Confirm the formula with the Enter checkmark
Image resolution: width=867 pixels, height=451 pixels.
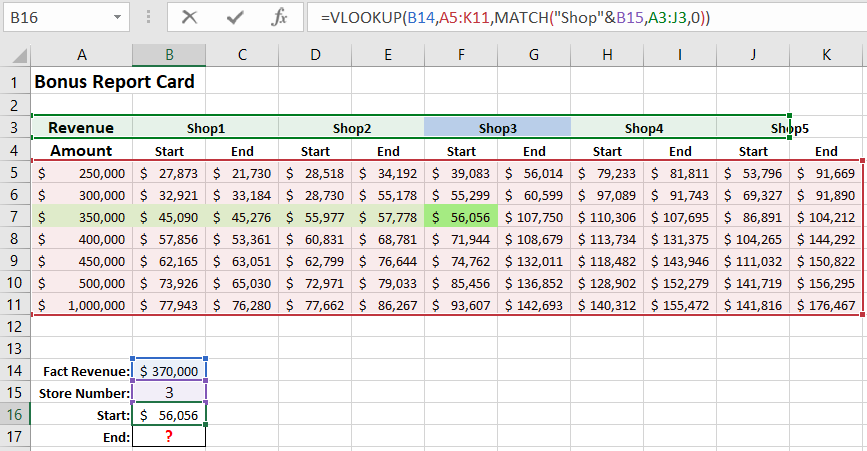click(236, 17)
